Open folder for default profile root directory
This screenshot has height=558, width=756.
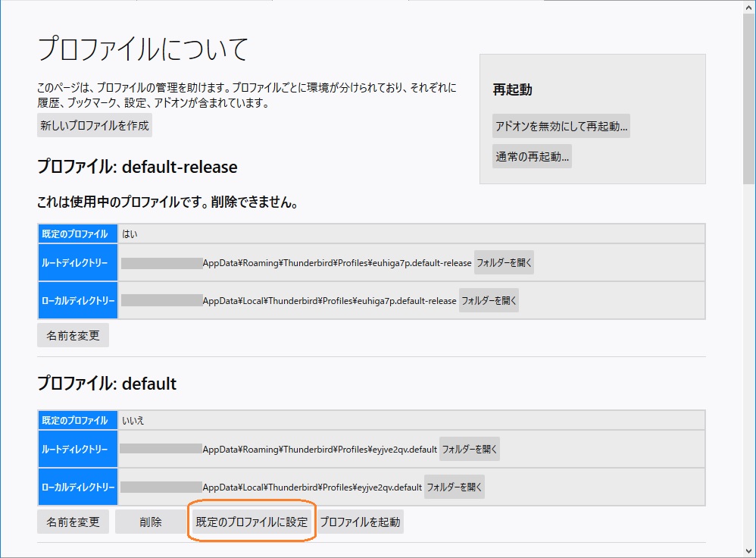pos(470,449)
